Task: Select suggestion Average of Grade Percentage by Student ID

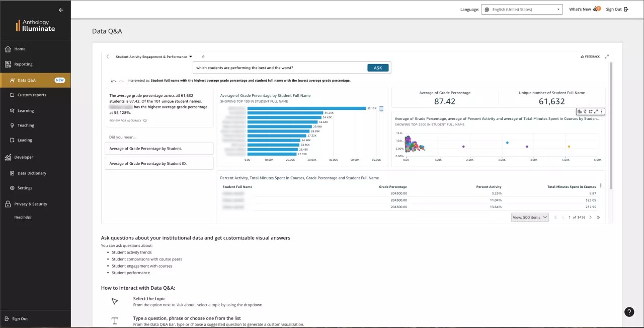Action: coord(159,163)
